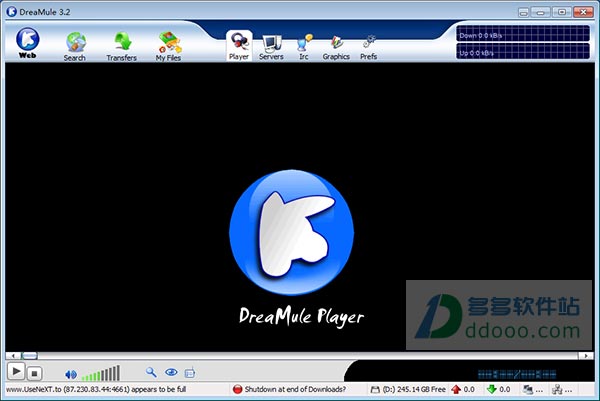
Task: Click the playlist window icon
Action: click(x=190, y=372)
